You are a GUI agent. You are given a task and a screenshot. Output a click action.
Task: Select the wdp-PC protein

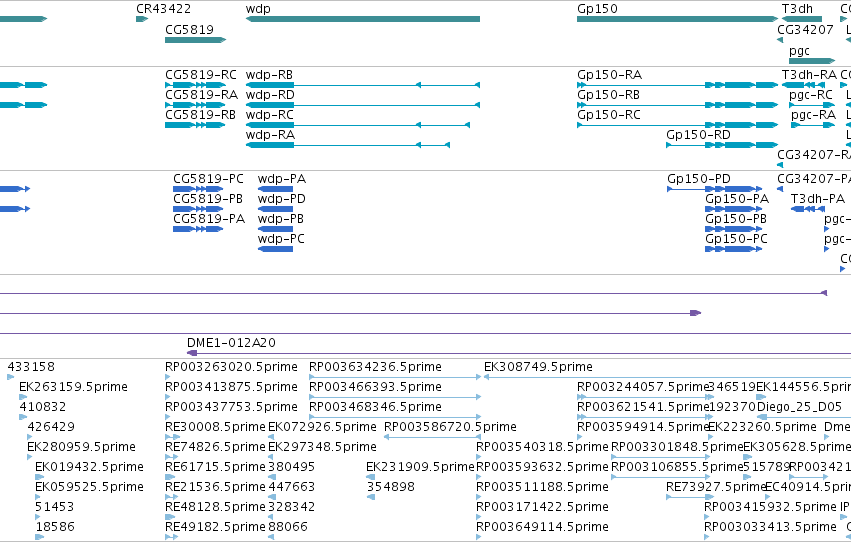[275, 249]
